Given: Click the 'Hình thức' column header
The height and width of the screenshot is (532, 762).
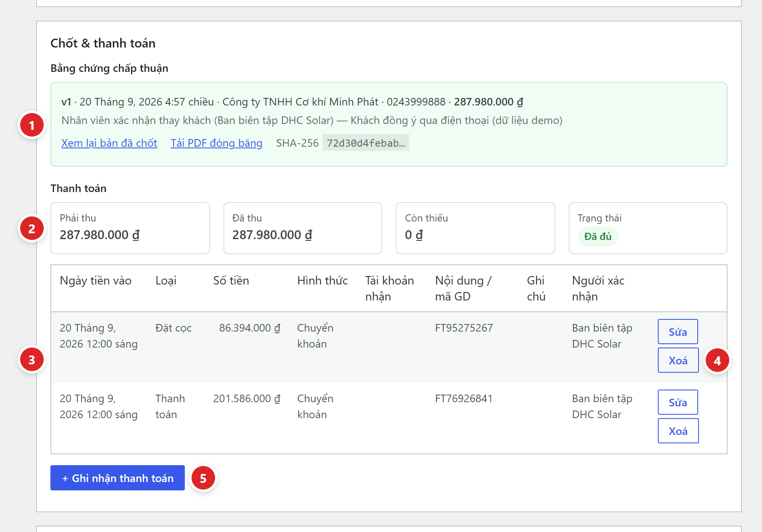Looking at the screenshot, I should click(323, 280).
